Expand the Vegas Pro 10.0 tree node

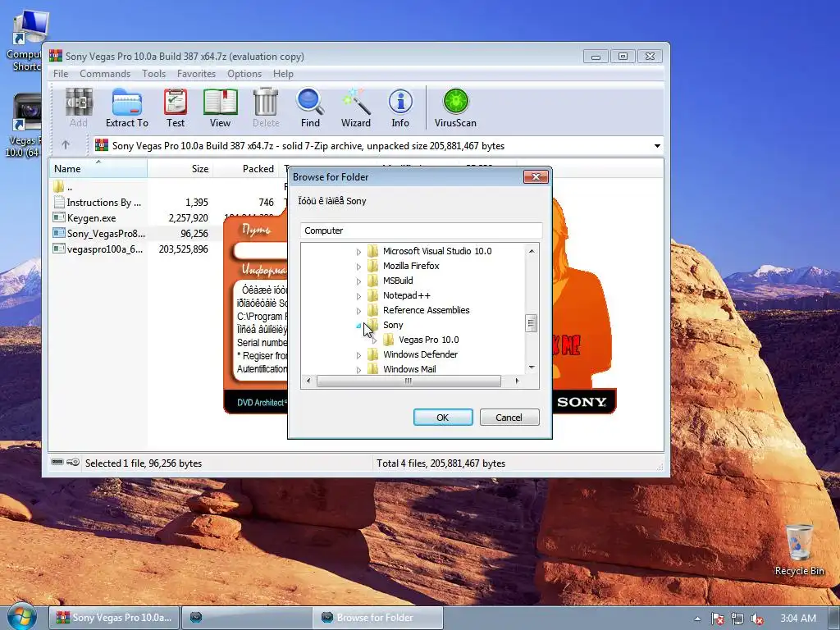(x=374, y=340)
